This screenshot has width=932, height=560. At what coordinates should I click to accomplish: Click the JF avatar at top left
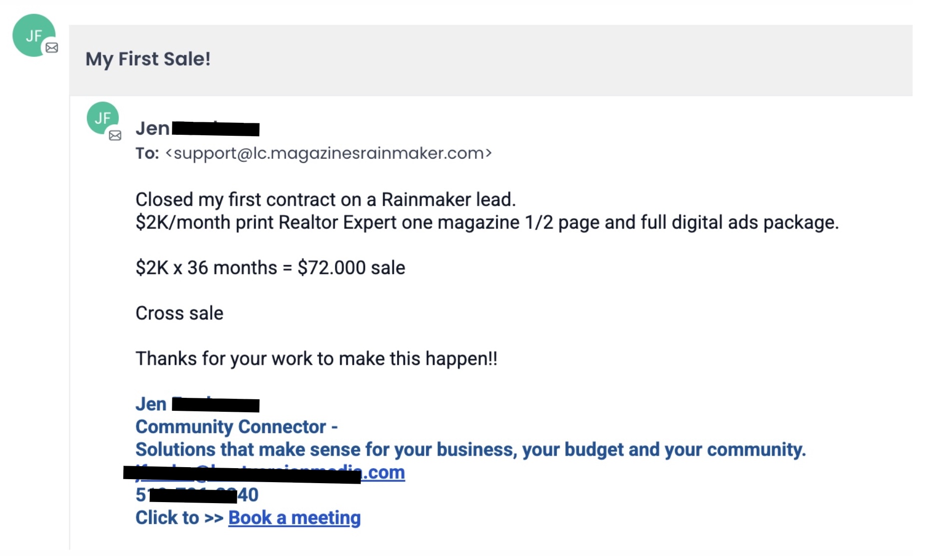pos(31,33)
